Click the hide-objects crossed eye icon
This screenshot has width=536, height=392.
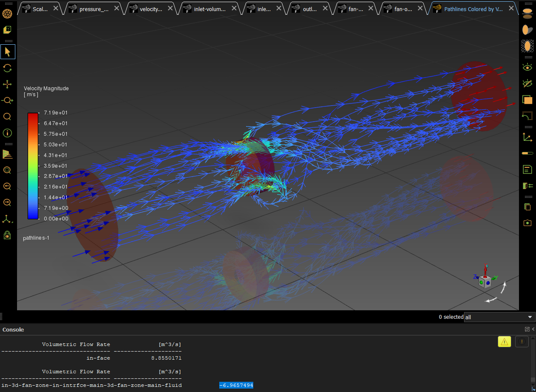[x=527, y=83]
